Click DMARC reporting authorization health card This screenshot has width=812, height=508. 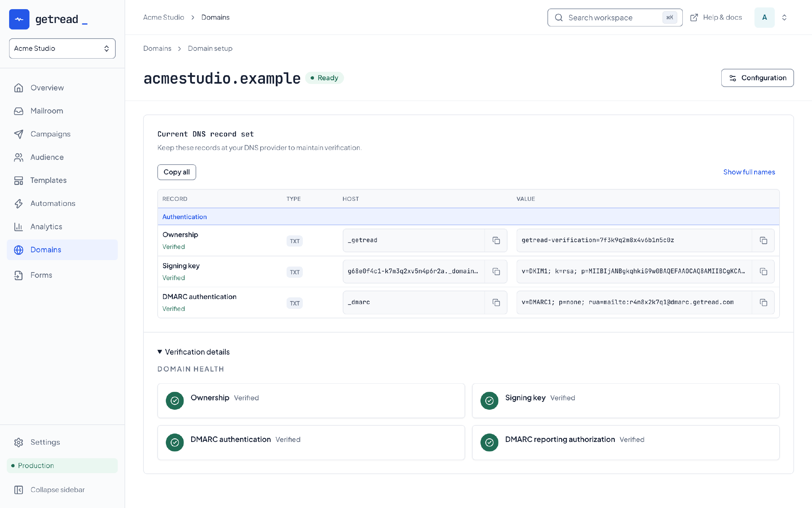coord(626,443)
